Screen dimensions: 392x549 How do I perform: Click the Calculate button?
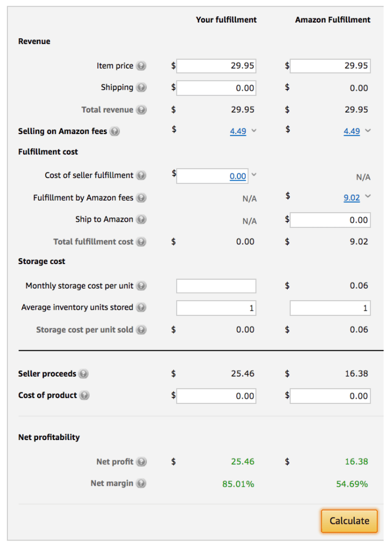click(349, 521)
